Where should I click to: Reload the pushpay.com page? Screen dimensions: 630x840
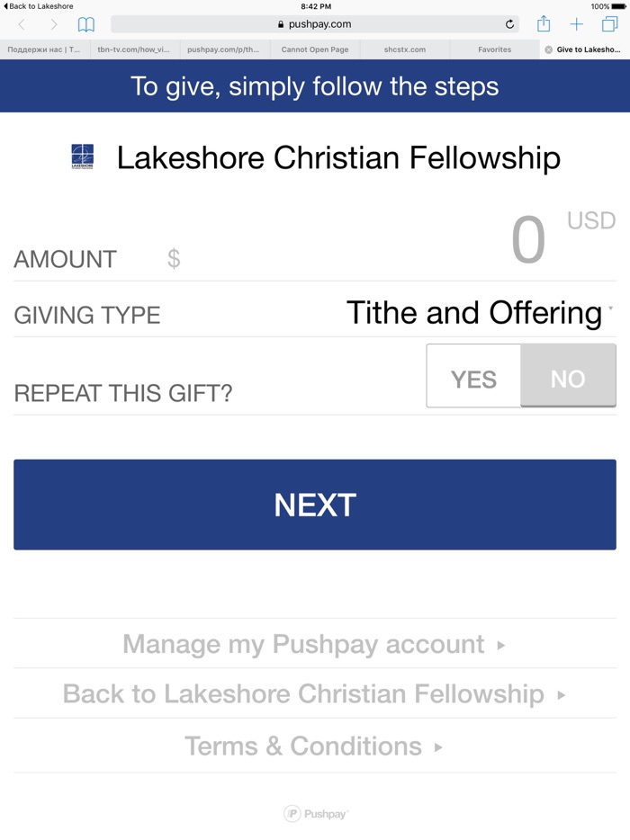point(511,24)
